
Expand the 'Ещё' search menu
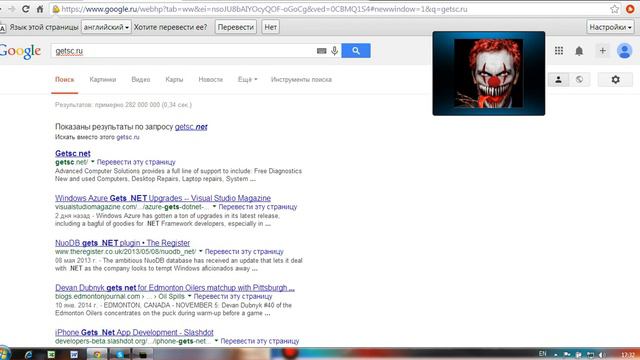[247, 80]
